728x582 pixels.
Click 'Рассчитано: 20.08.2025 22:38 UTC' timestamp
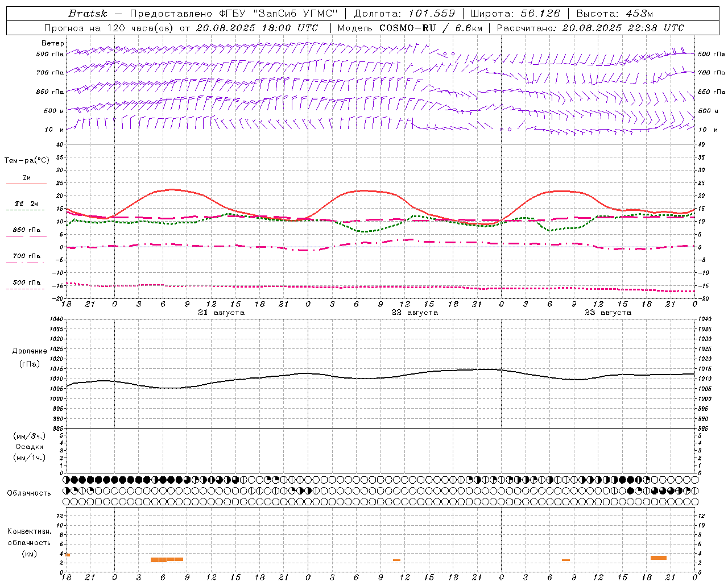(590, 28)
